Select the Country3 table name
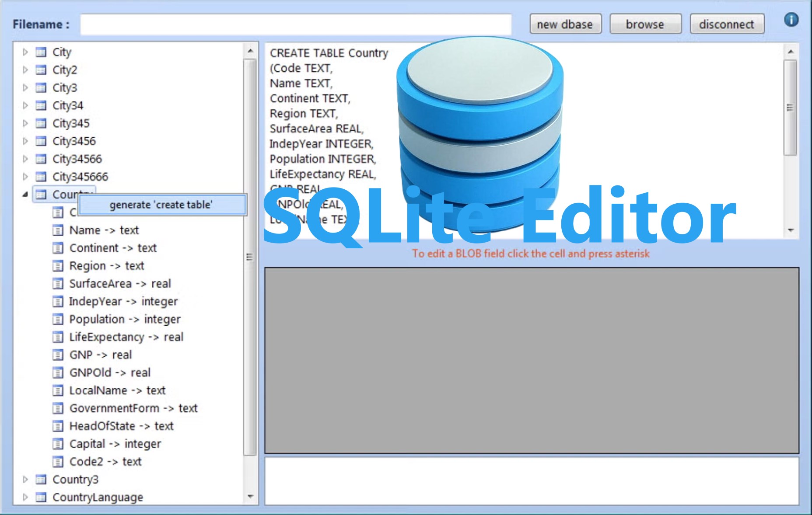Viewport: 812px width, 515px height. point(76,480)
